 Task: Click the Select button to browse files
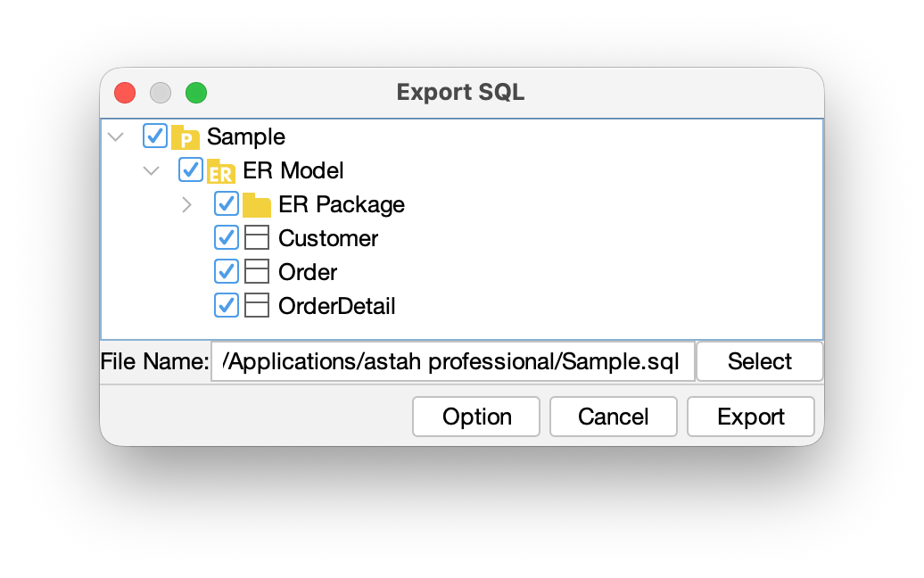[x=759, y=361]
